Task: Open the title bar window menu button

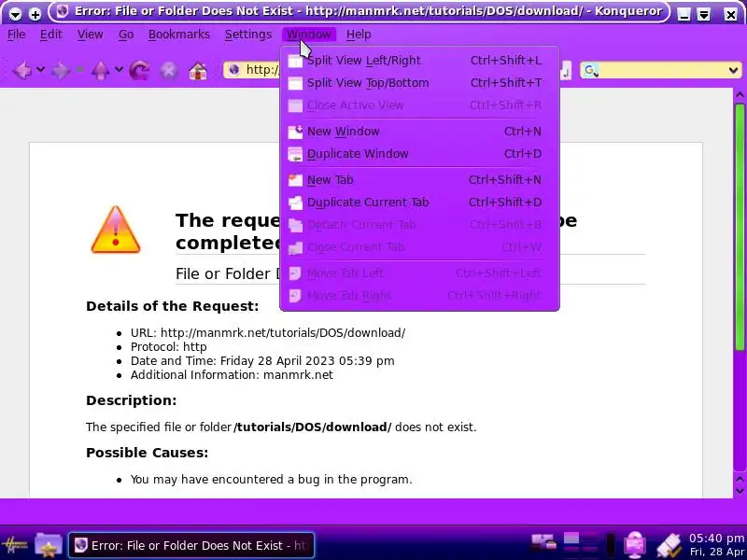Action: click(15, 14)
